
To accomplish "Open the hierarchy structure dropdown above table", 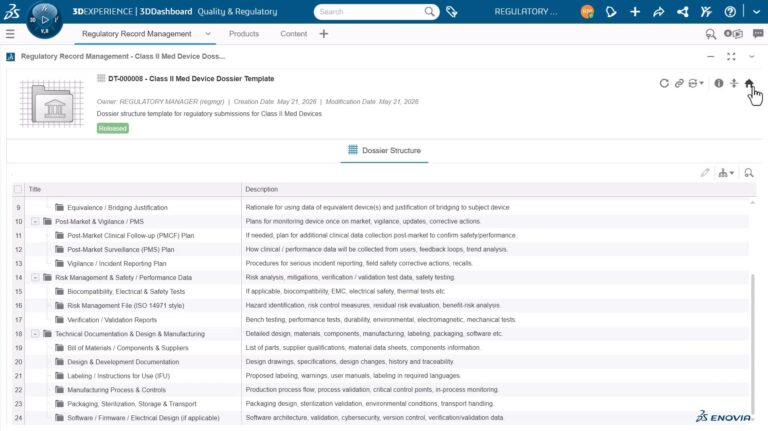I will point(726,173).
